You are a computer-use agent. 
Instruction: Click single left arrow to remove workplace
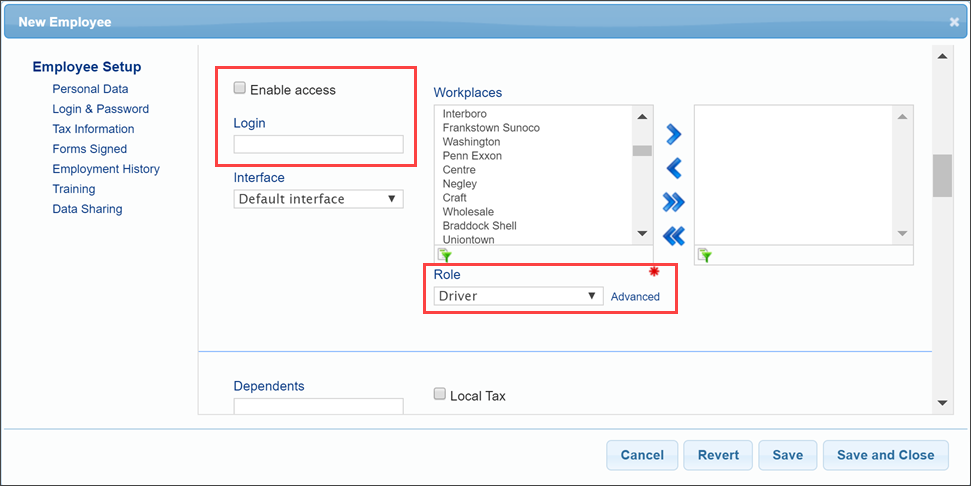point(673,168)
